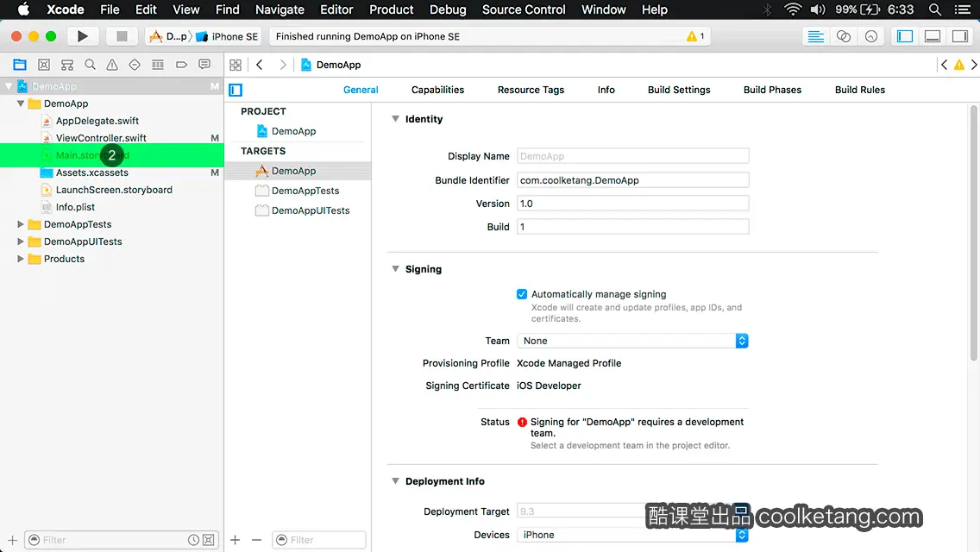The height and width of the screenshot is (552, 980).
Task: Go forward in editor history
Action: 282,65
